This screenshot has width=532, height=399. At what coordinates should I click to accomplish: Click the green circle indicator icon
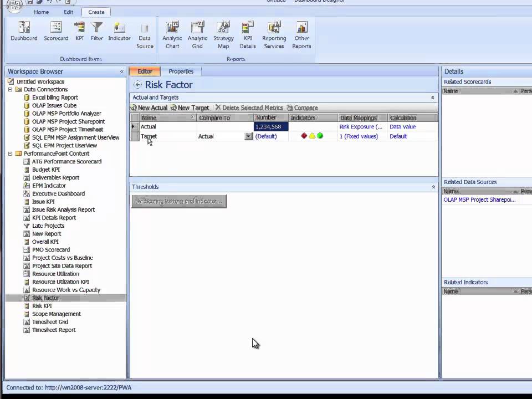(320, 136)
